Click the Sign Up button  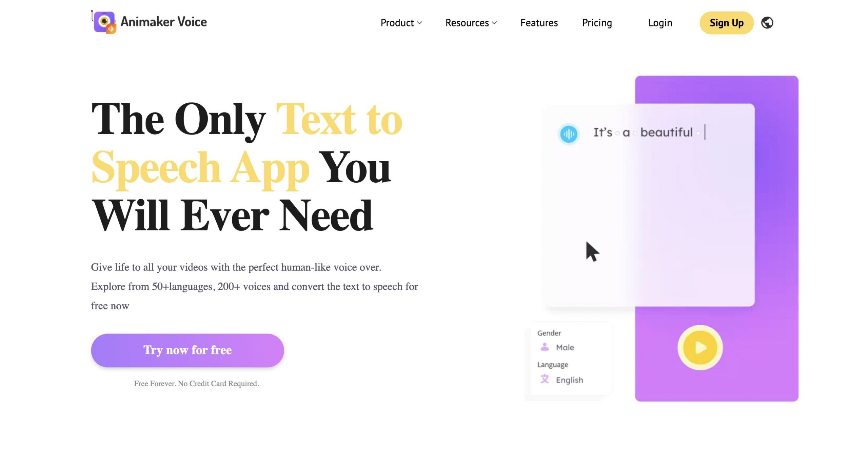coord(726,23)
